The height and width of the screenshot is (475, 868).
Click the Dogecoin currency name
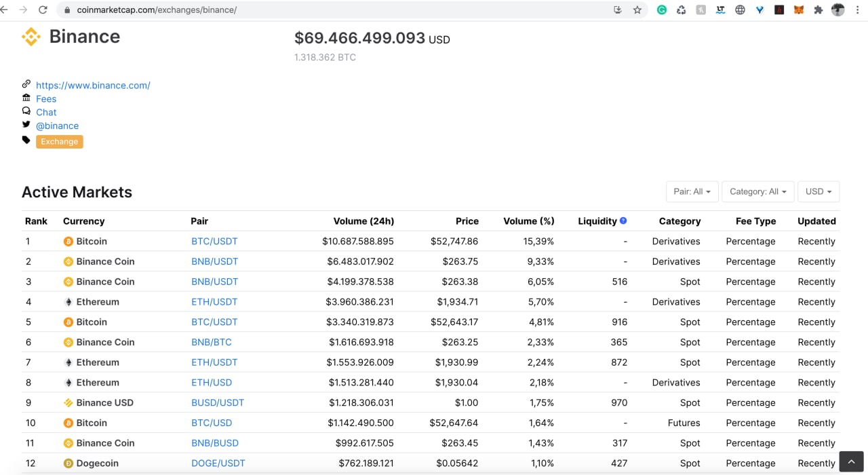click(x=98, y=463)
